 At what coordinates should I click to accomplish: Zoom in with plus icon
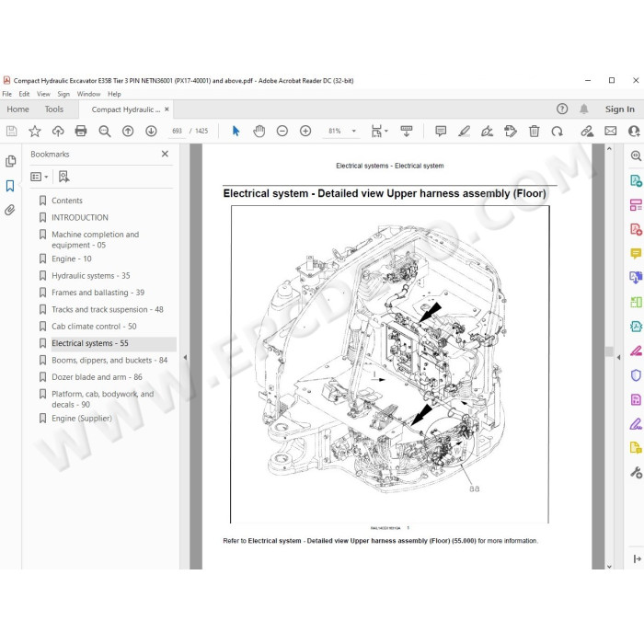click(x=305, y=131)
